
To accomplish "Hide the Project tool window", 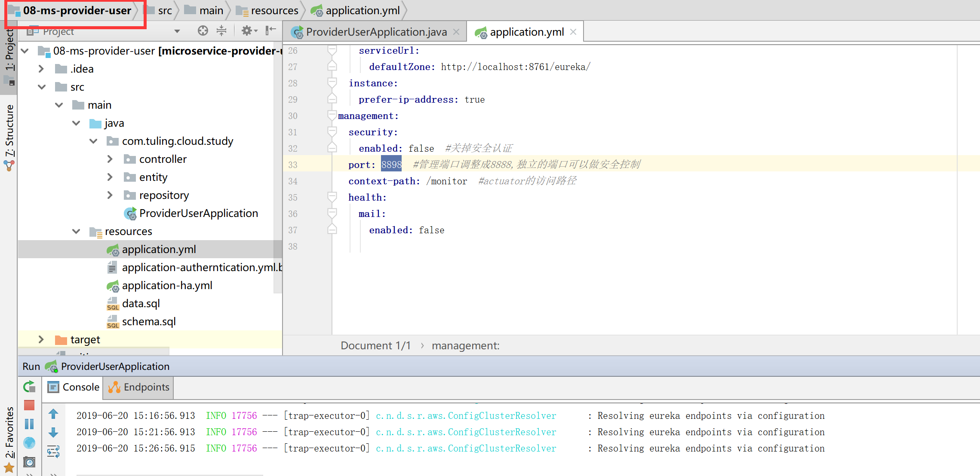I will coord(270,31).
